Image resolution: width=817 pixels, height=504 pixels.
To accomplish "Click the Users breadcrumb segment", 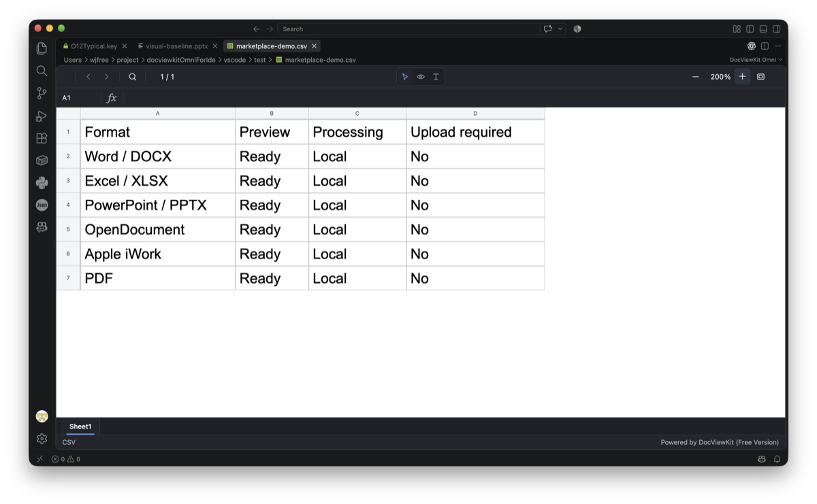I will pyautogui.click(x=73, y=60).
